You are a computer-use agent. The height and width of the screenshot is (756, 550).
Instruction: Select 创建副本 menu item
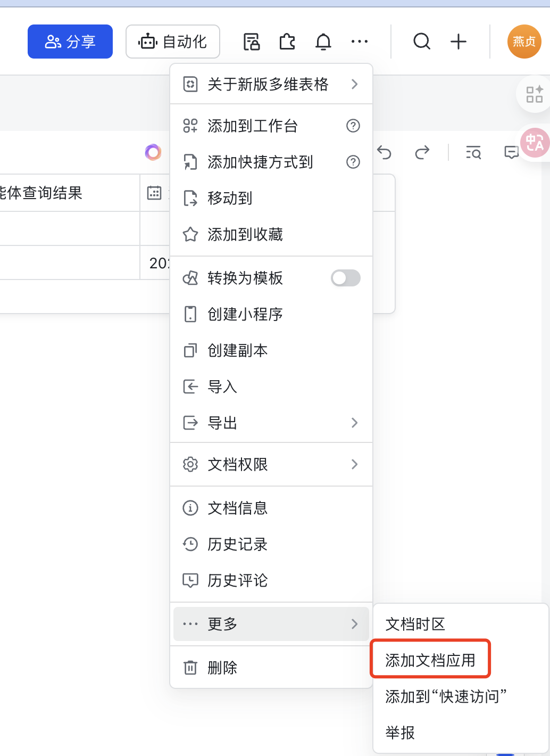271,350
